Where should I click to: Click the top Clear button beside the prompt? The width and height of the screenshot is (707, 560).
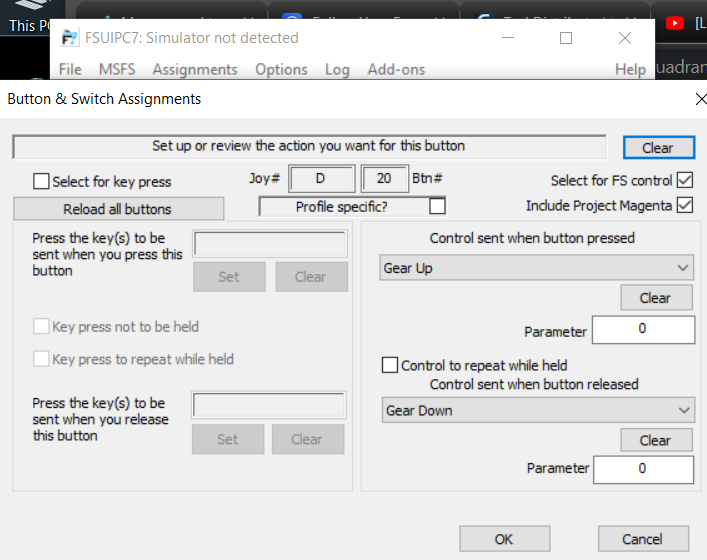pyautogui.click(x=658, y=147)
